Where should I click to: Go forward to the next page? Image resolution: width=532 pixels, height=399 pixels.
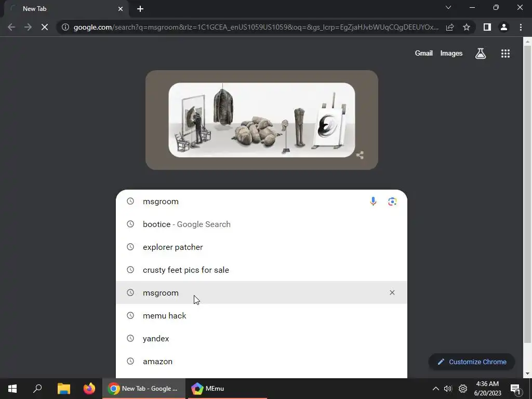point(28,27)
